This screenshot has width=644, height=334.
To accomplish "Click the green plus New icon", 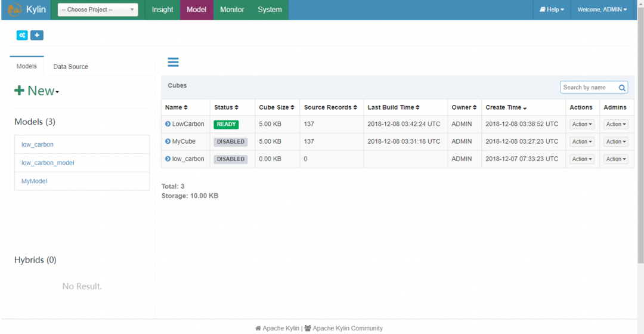I will click(19, 91).
